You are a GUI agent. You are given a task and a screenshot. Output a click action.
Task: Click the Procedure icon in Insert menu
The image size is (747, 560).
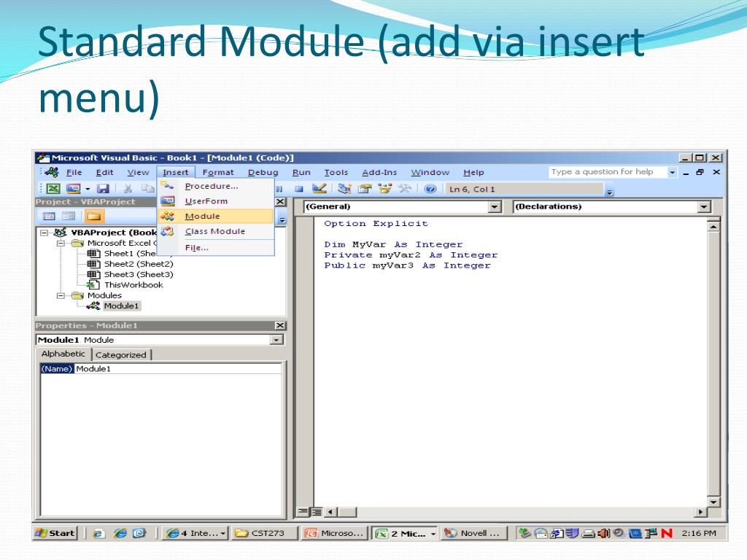[x=168, y=185]
